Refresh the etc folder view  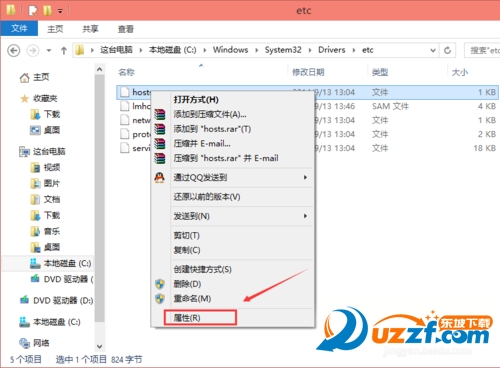click(447, 50)
